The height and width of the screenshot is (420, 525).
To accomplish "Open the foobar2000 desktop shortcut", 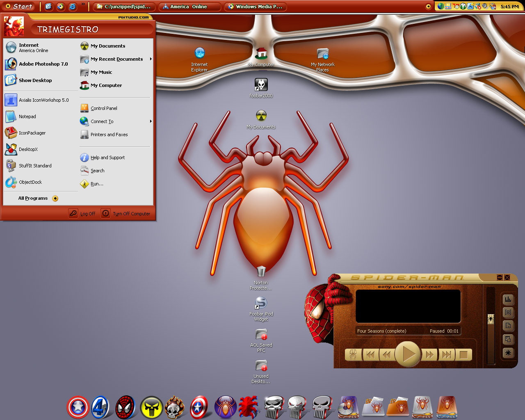I will pyautogui.click(x=261, y=88).
